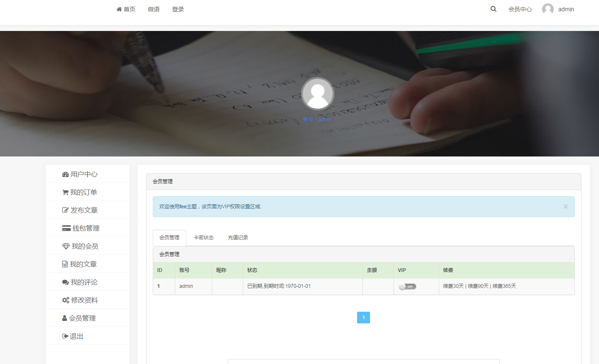The height and width of the screenshot is (364, 599).
Task: Toggle the VIP switch for admin
Action: [x=407, y=287]
